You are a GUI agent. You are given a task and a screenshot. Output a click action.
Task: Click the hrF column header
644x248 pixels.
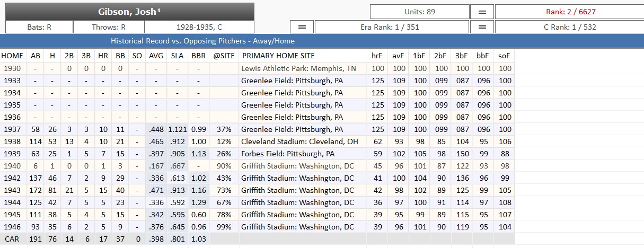pos(377,56)
